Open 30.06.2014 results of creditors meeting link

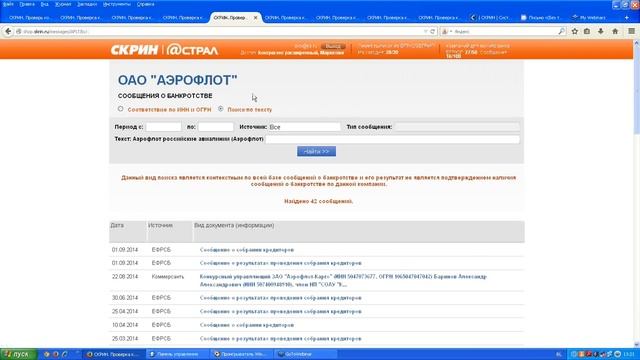[280, 298]
